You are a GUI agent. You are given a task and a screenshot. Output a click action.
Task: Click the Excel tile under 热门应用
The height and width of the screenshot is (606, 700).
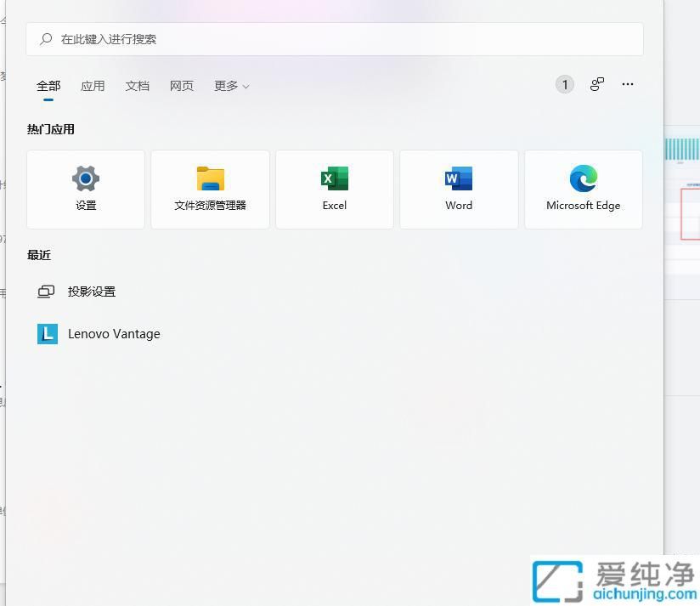[334, 189]
